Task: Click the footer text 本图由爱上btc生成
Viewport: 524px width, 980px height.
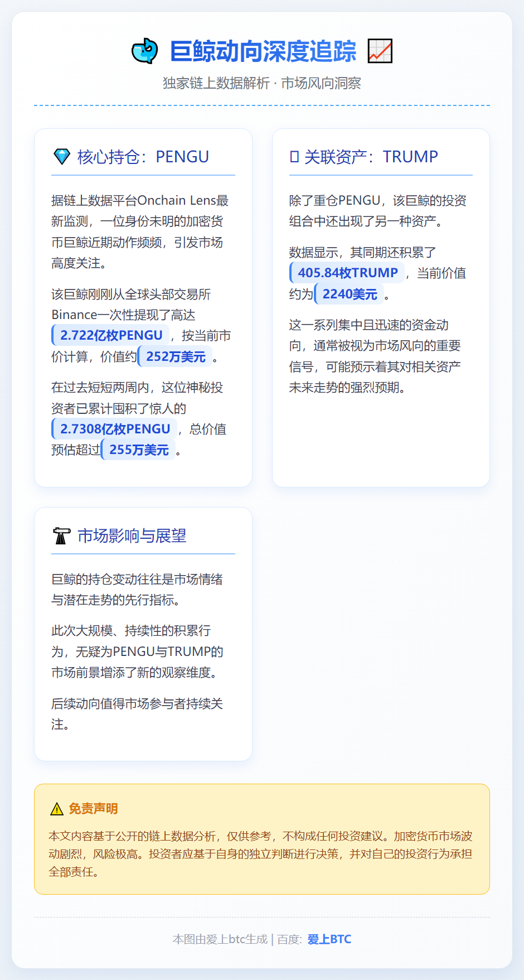Action: (x=220, y=939)
